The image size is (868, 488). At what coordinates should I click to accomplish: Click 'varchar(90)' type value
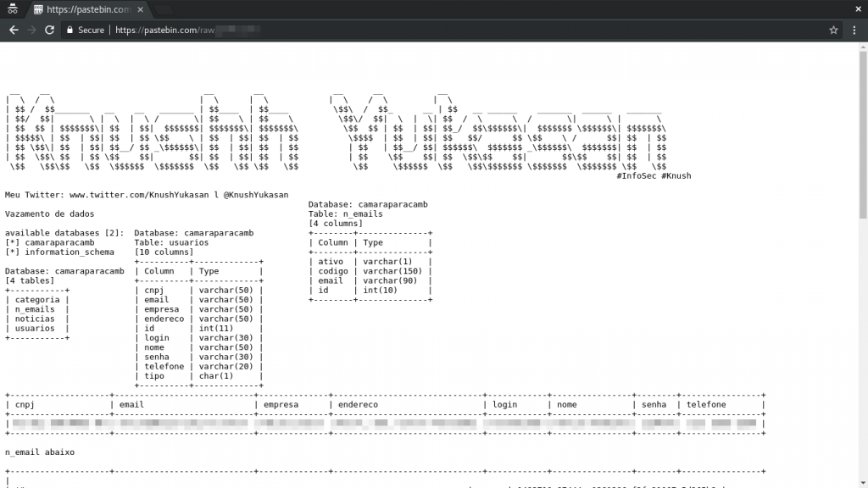tap(390, 280)
